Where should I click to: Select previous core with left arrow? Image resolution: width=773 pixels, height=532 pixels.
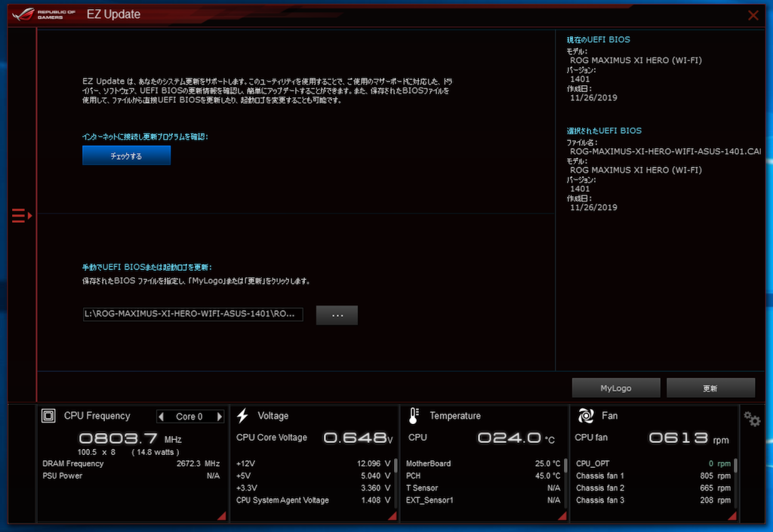(x=162, y=417)
